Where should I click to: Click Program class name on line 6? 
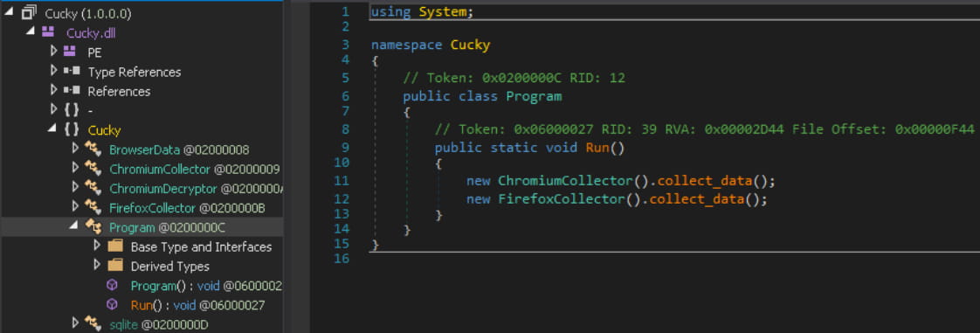pos(534,96)
